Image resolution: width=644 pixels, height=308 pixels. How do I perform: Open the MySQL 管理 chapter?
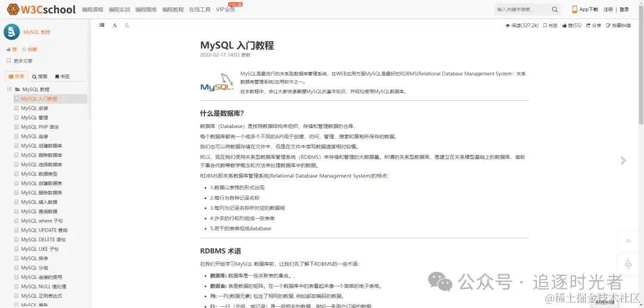pos(35,118)
